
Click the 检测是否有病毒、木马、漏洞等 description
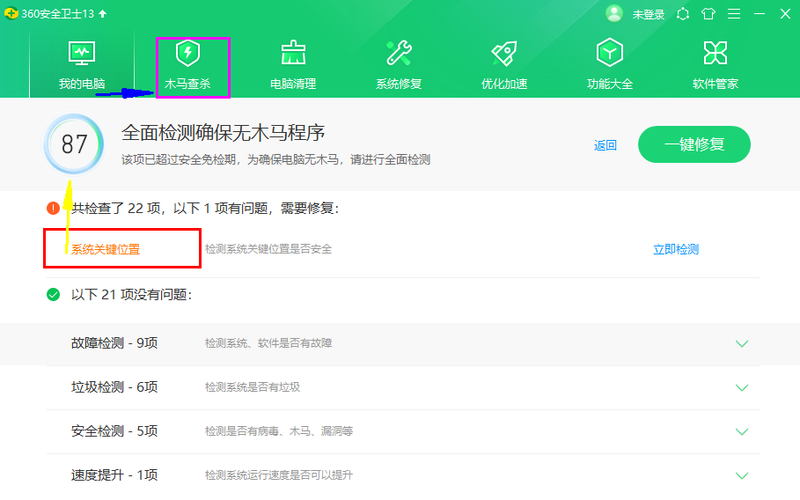(x=279, y=431)
